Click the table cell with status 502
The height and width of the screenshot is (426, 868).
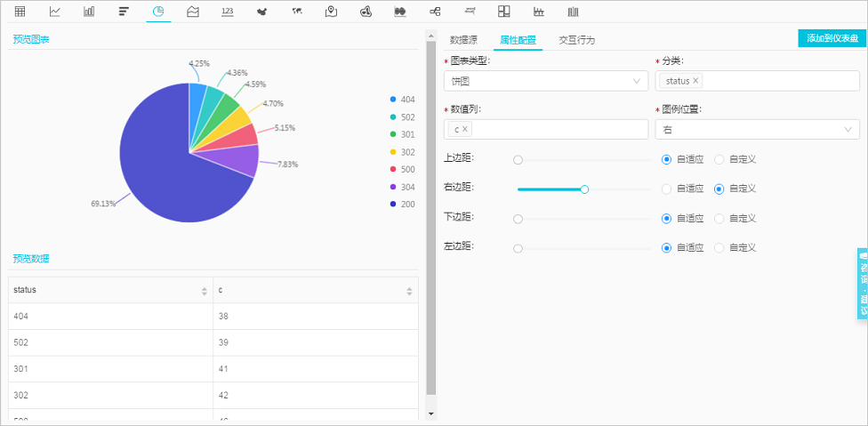pyautogui.click(x=110, y=343)
